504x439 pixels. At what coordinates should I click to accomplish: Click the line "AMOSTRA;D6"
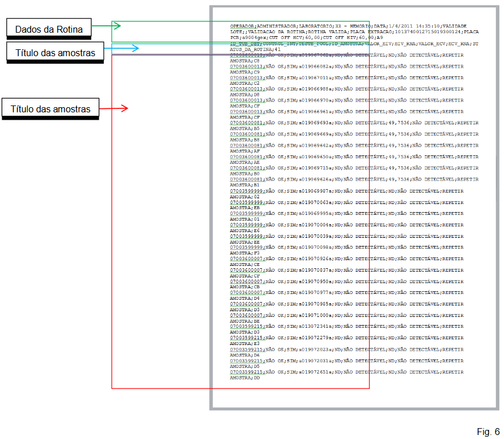(x=245, y=355)
